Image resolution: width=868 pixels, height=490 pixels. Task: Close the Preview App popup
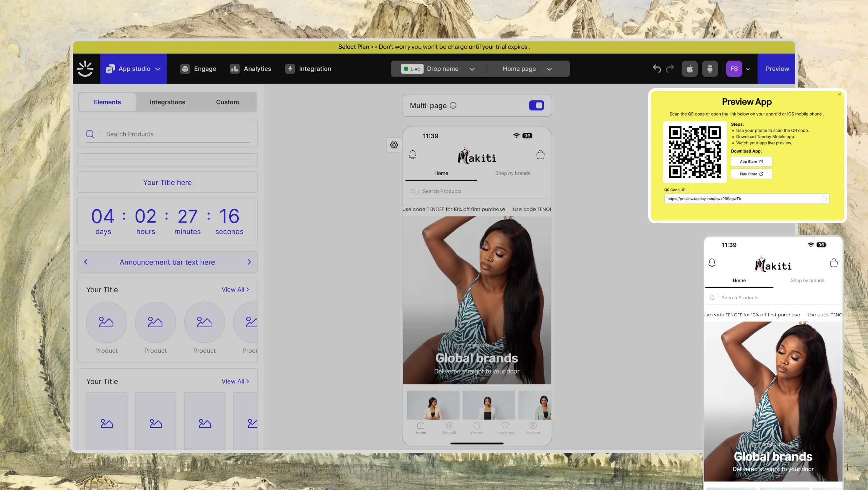pyautogui.click(x=839, y=94)
